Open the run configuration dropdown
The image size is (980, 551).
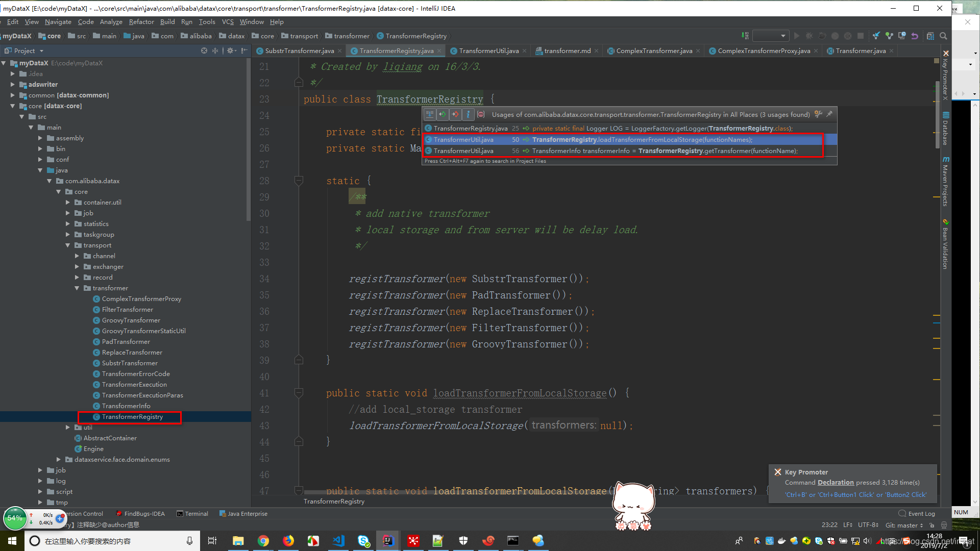[x=771, y=36]
